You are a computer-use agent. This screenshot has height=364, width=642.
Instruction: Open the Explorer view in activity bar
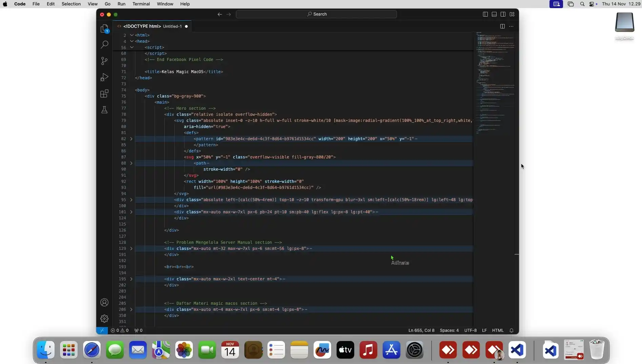[x=104, y=28]
